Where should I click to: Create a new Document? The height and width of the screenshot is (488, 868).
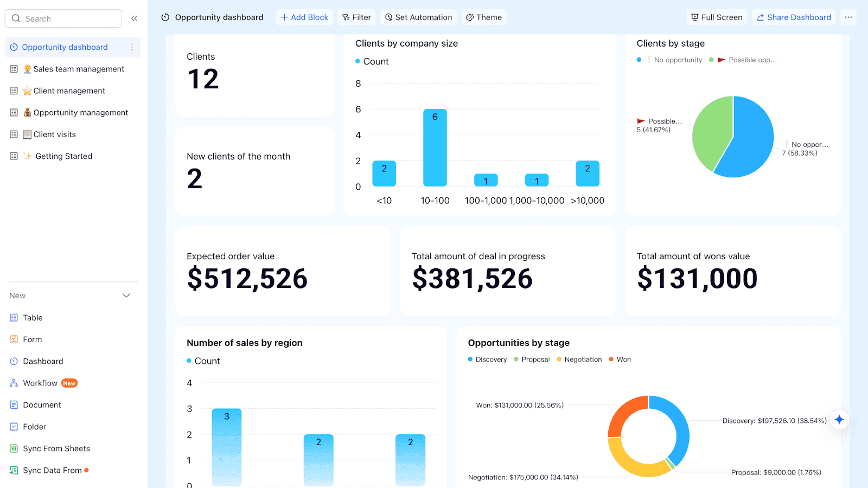coord(42,405)
